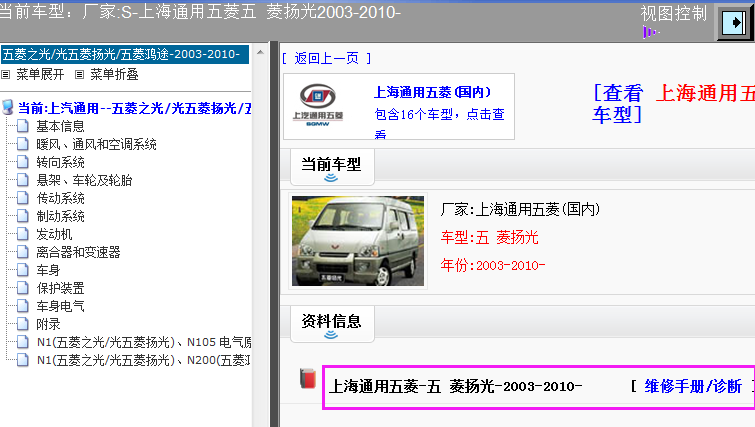
Task: Click page icon beside 车身
Action: [23, 270]
